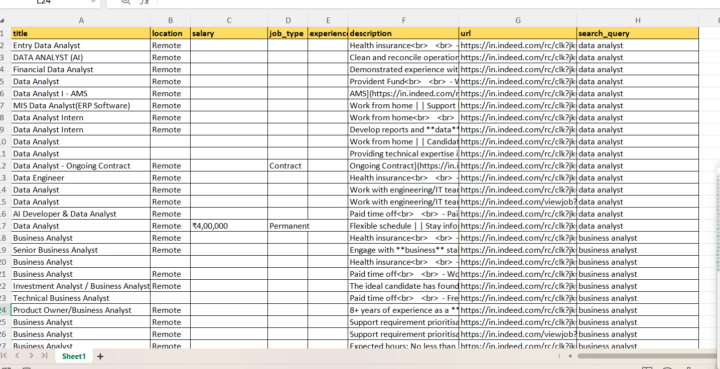Select 'Data Analyst - Ongoing Contract' cell
The width and height of the screenshot is (720, 369).
[81, 166]
